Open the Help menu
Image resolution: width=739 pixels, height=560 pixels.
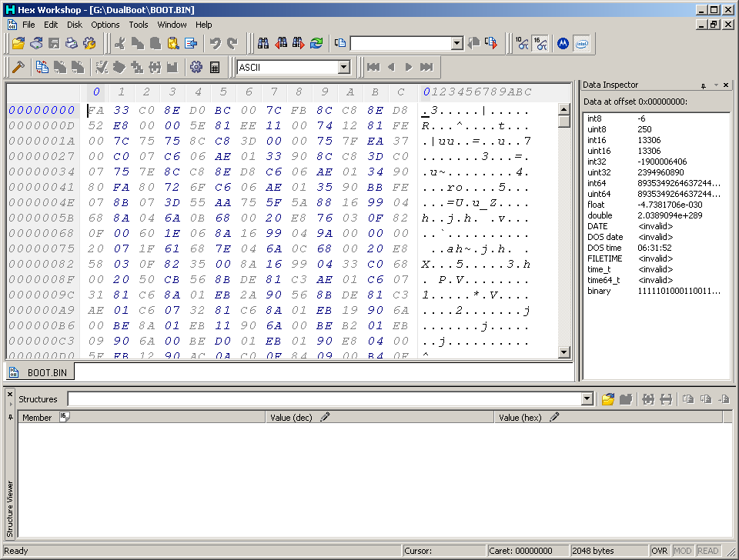click(x=203, y=25)
